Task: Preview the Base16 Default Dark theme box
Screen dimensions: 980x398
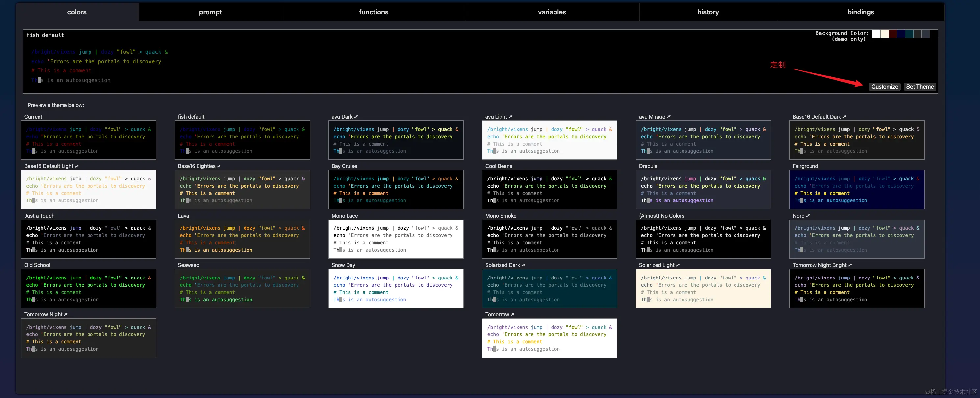Action: (x=857, y=140)
